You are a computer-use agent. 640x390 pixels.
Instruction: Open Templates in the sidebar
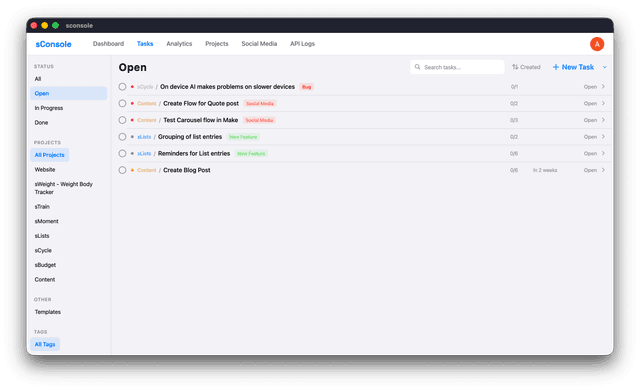tap(48, 312)
